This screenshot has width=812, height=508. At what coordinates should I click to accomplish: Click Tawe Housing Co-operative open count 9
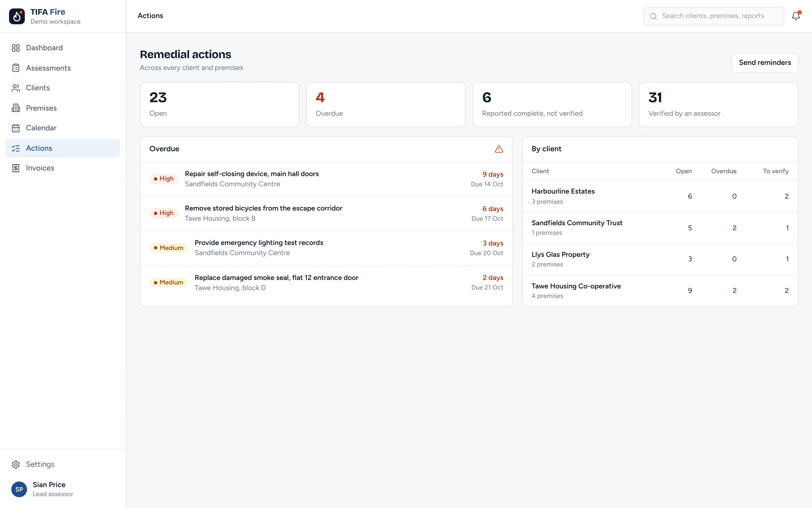pos(690,291)
